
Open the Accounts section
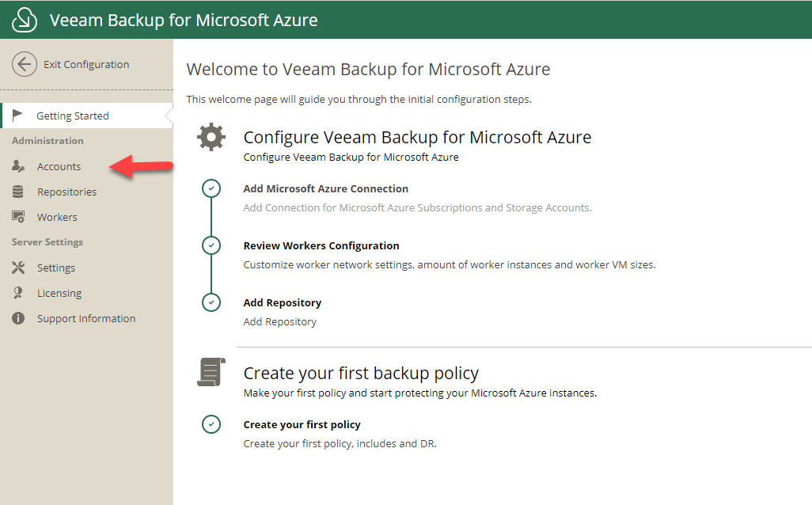pos(59,166)
